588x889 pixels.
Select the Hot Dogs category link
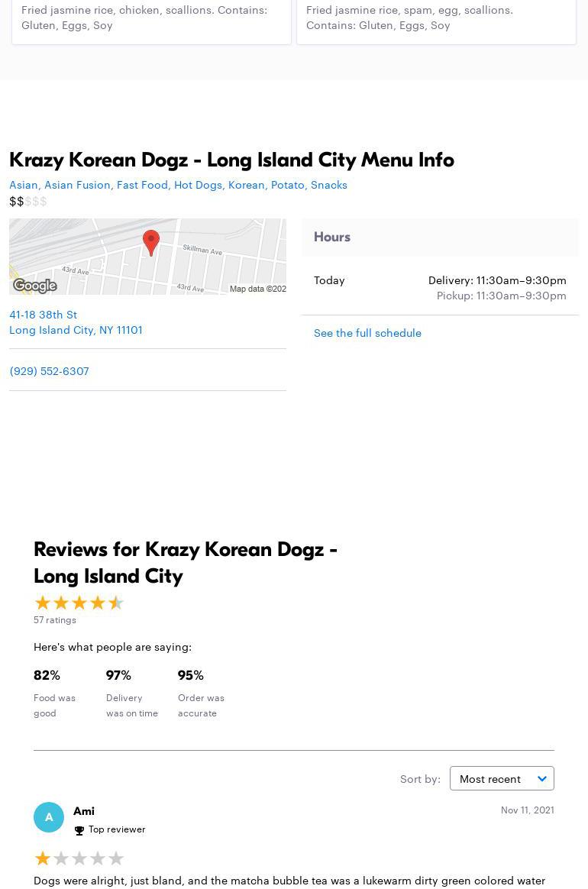pyautogui.click(x=198, y=184)
